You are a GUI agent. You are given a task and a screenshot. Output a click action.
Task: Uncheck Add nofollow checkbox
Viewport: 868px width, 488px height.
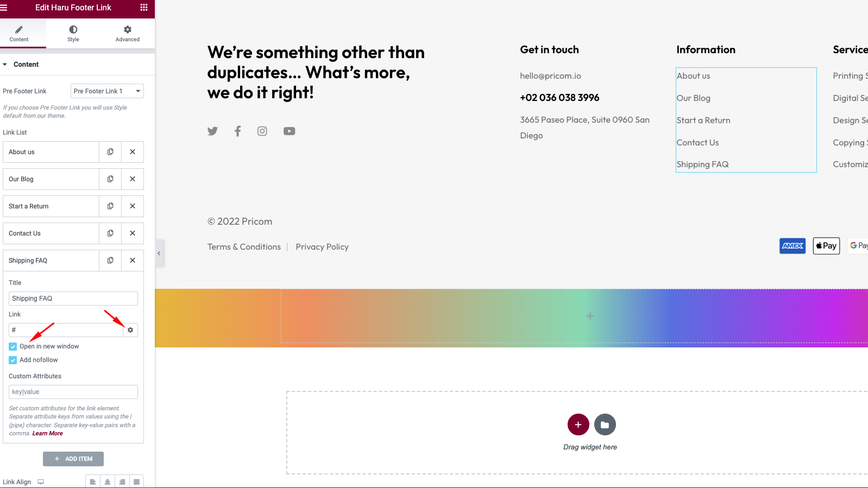(x=13, y=360)
